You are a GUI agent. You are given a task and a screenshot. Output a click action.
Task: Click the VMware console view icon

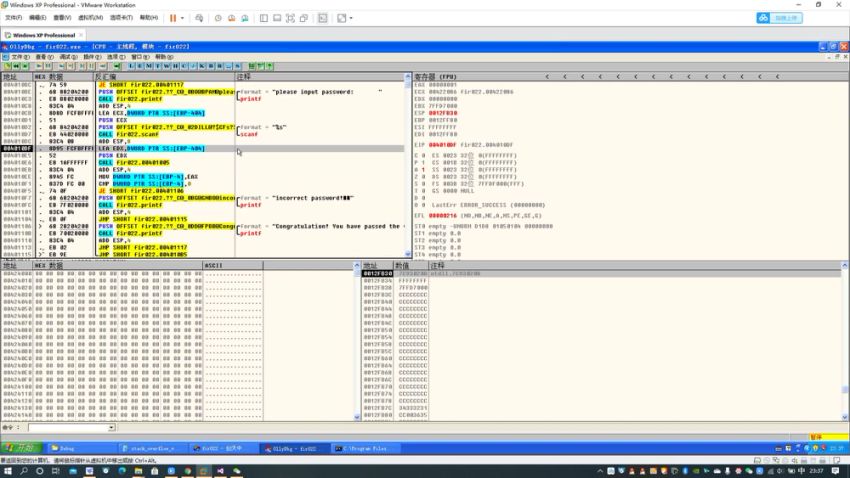pos(323,18)
